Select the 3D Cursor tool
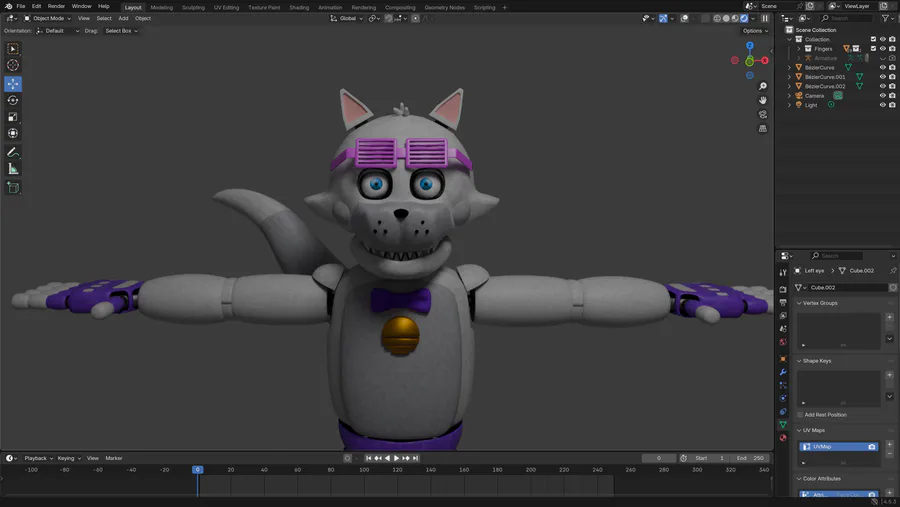 point(13,65)
